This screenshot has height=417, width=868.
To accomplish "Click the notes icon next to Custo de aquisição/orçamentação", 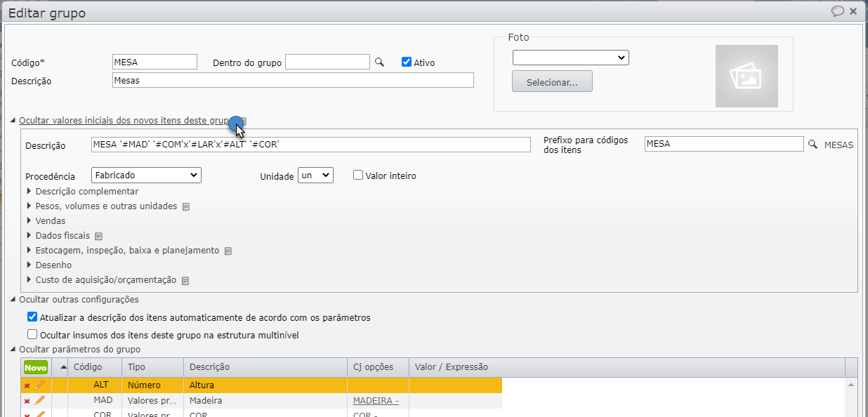I will click(x=185, y=279).
